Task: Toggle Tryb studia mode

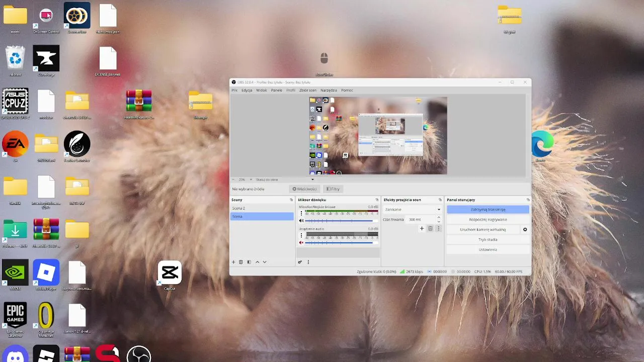Action: point(488,240)
